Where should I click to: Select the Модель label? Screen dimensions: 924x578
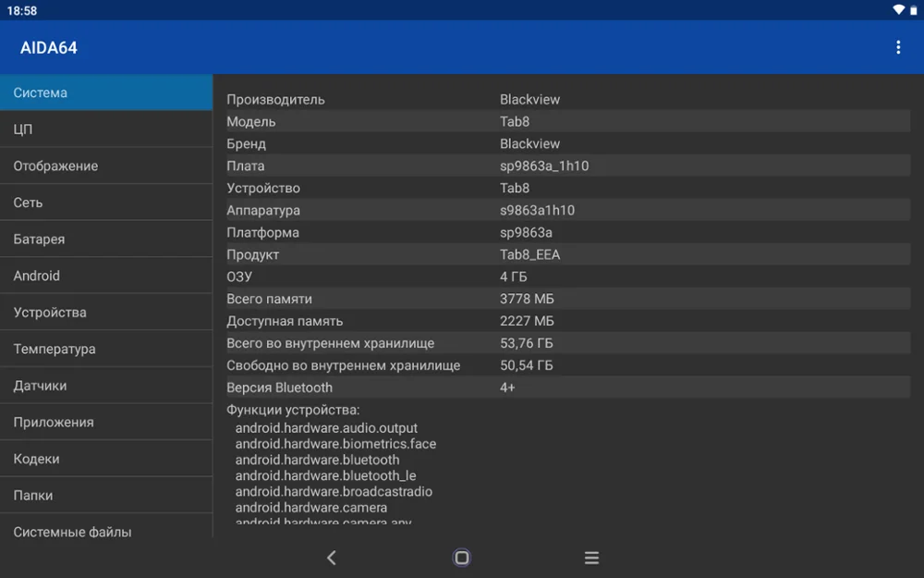[251, 121]
